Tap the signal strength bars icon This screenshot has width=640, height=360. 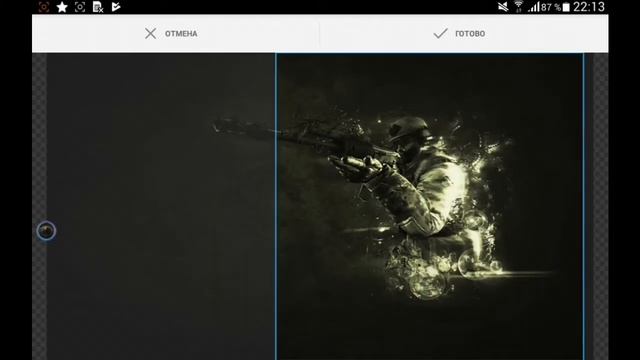534,7
